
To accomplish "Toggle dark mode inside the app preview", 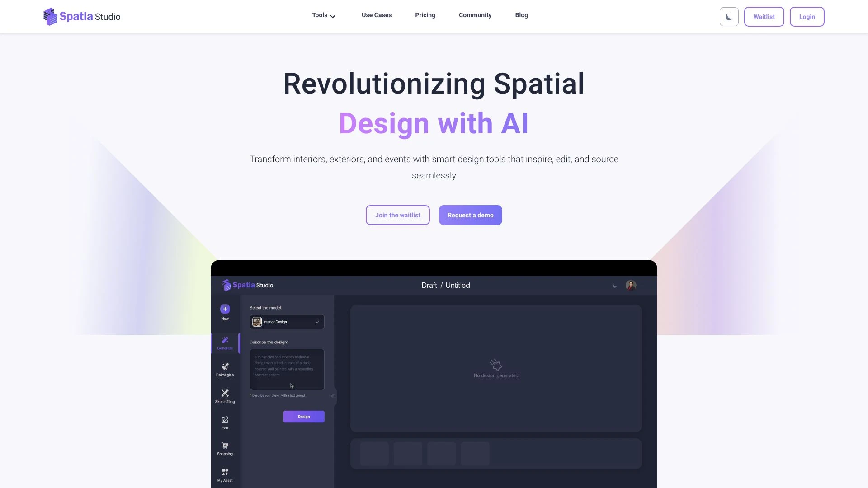I will (x=614, y=285).
